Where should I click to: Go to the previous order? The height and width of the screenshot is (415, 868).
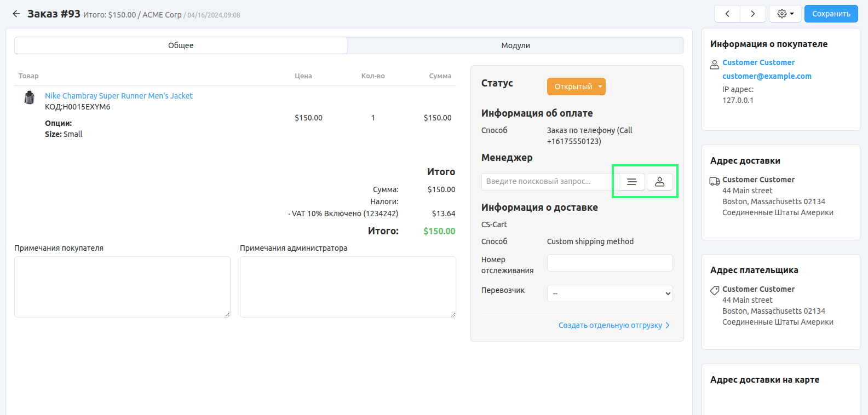(x=727, y=14)
